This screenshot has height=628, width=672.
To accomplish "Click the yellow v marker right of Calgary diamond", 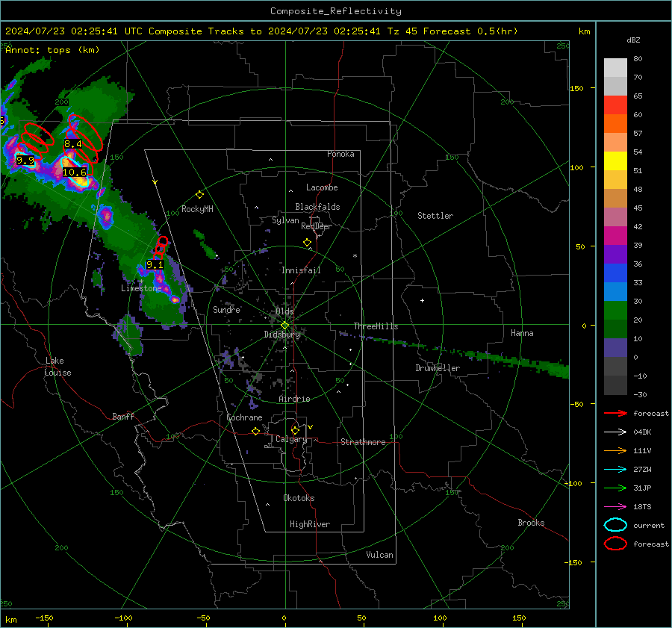I will [x=311, y=427].
